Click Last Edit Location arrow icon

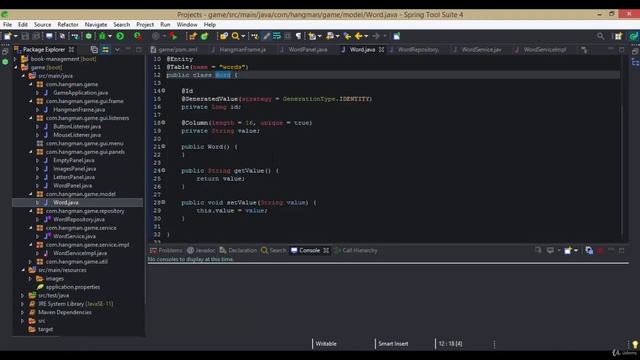click(x=347, y=36)
